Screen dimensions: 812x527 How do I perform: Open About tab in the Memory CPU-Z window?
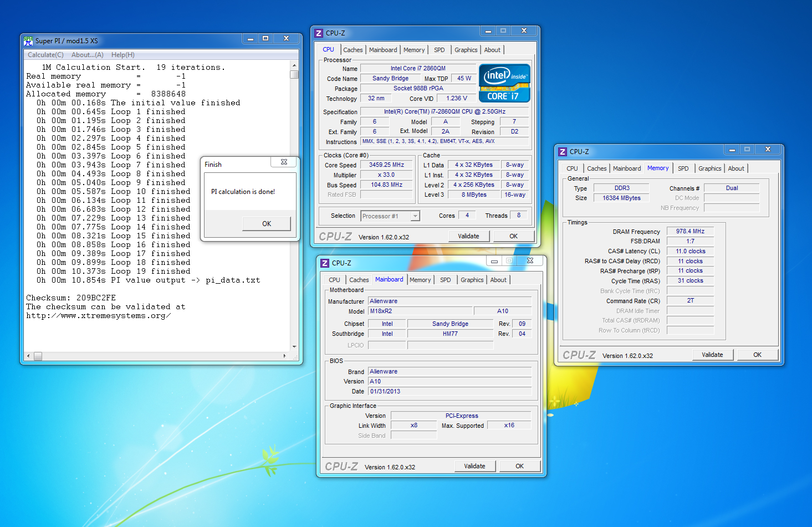(736, 168)
